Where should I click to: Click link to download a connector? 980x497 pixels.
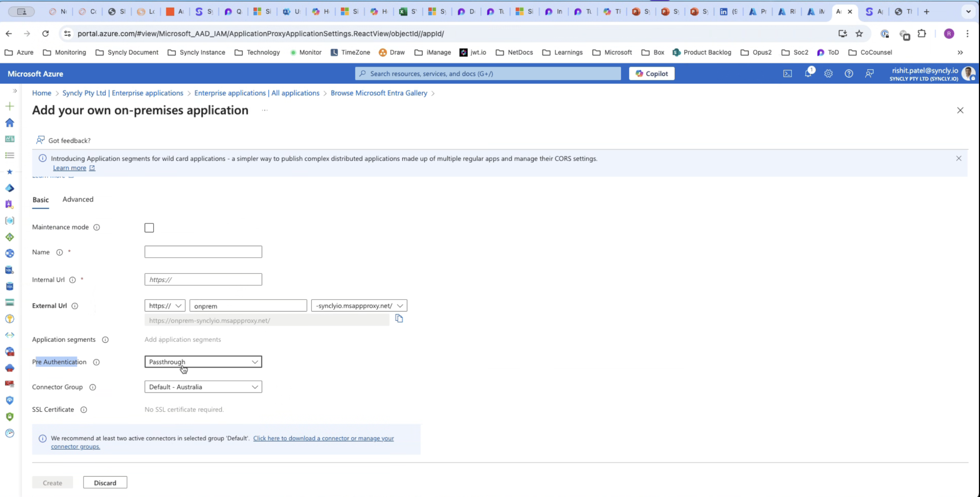point(324,438)
